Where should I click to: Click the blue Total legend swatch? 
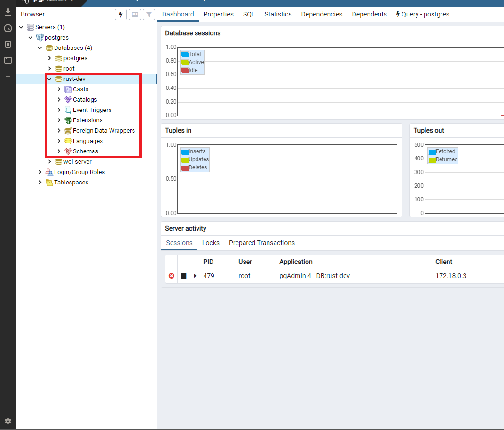point(185,55)
